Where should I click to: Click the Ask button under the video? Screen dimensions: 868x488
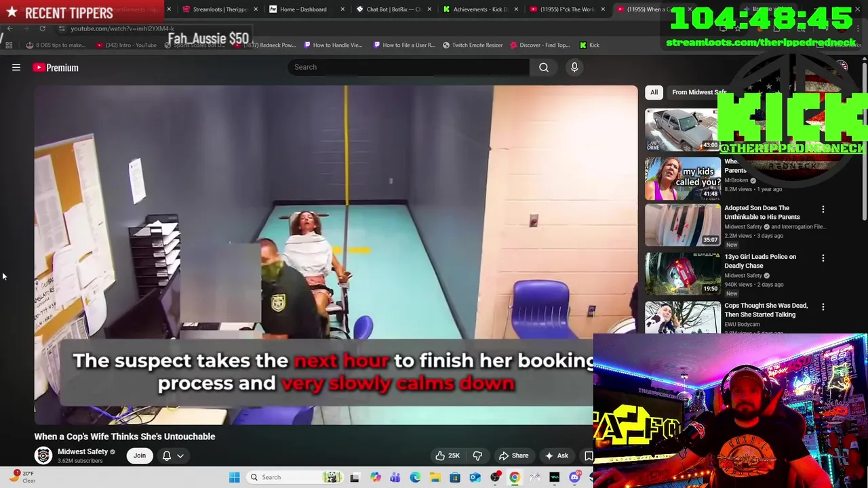[x=556, y=455]
